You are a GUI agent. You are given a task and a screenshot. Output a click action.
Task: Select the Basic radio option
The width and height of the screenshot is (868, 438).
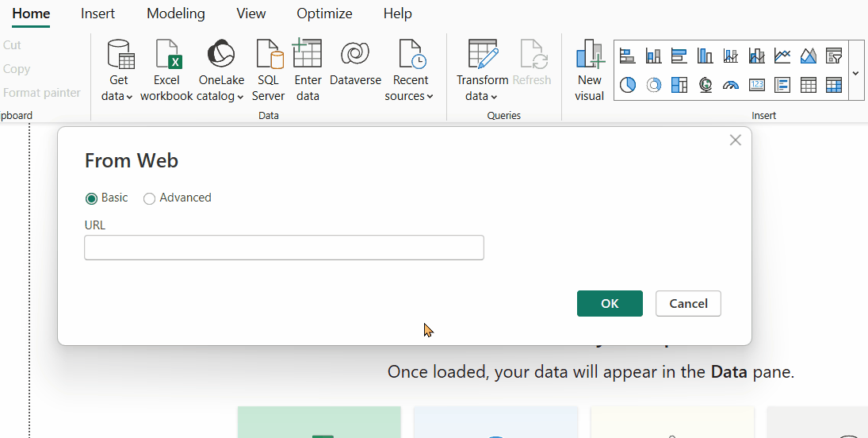tap(91, 198)
